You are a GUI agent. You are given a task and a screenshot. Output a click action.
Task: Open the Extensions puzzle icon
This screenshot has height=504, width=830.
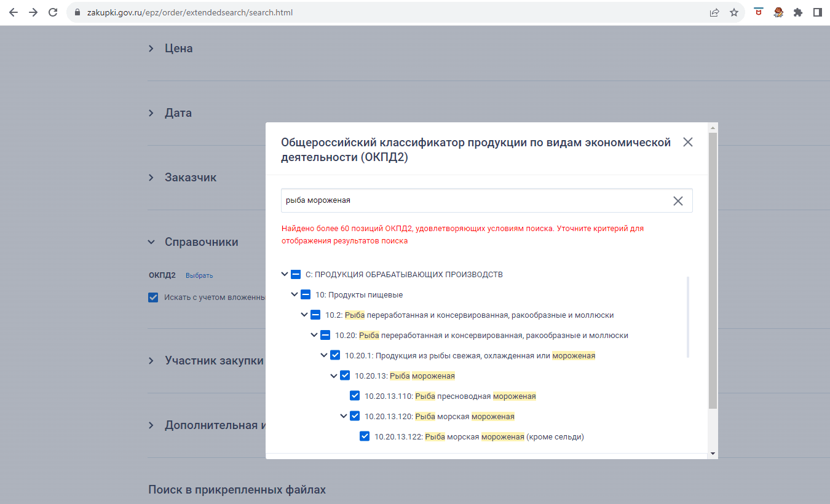pyautogui.click(x=798, y=12)
